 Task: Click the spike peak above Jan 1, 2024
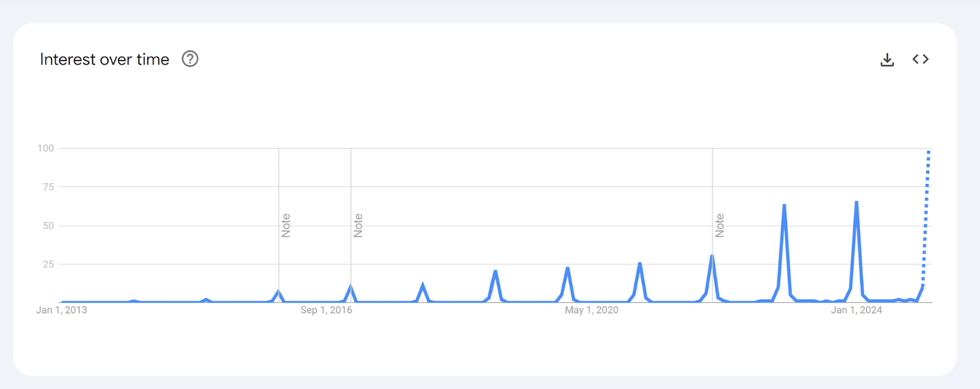[x=856, y=202]
